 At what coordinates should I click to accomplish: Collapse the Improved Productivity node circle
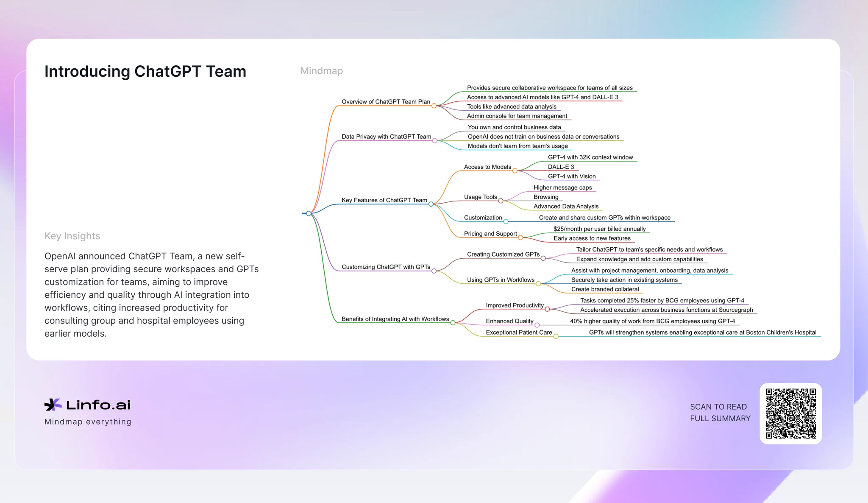click(547, 309)
